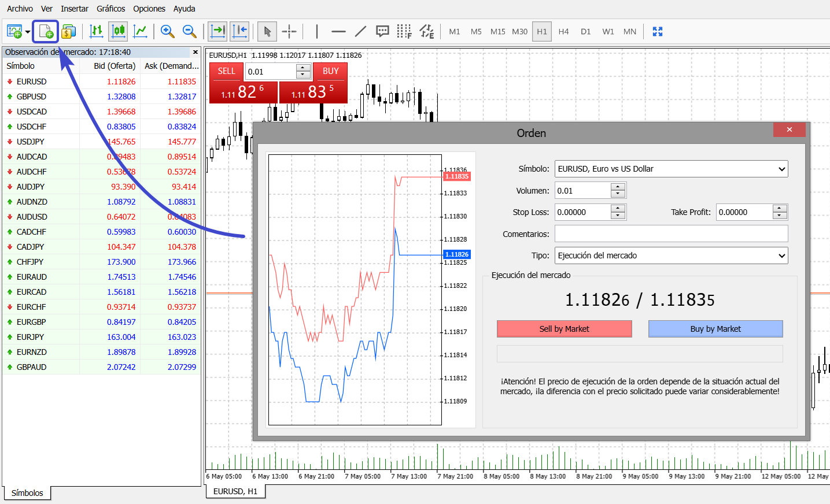The width and height of the screenshot is (830, 504).
Task: Decrease Stop Loss with down stepper
Action: point(618,216)
